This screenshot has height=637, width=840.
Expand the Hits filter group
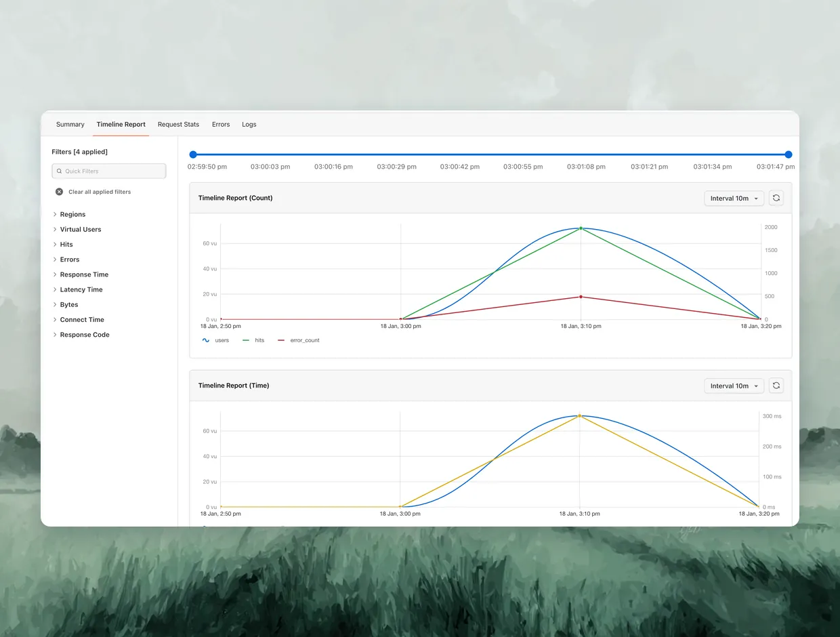tap(63, 245)
